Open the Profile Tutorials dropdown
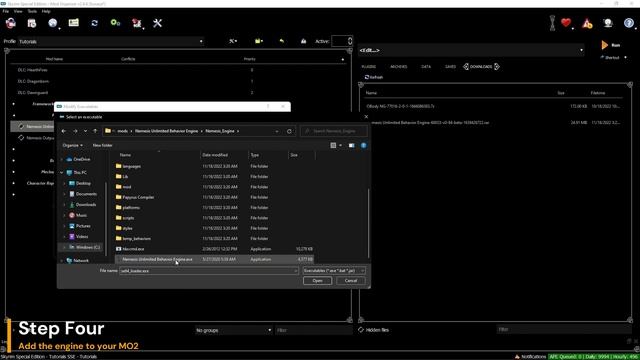Image resolution: width=640 pixels, height=360 pixels. 111,41
